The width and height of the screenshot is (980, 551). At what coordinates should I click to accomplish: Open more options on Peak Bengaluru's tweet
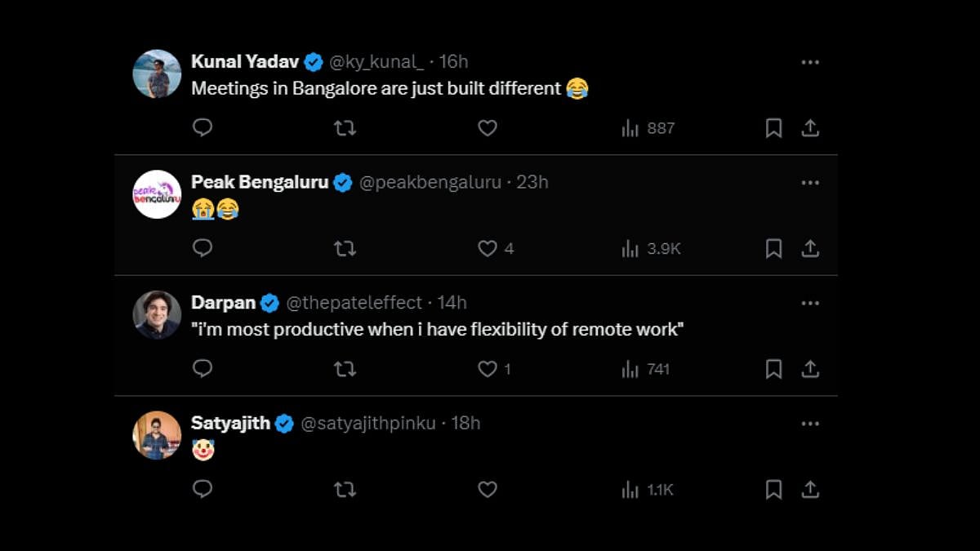pyautogui.click(x=809, y=182)
